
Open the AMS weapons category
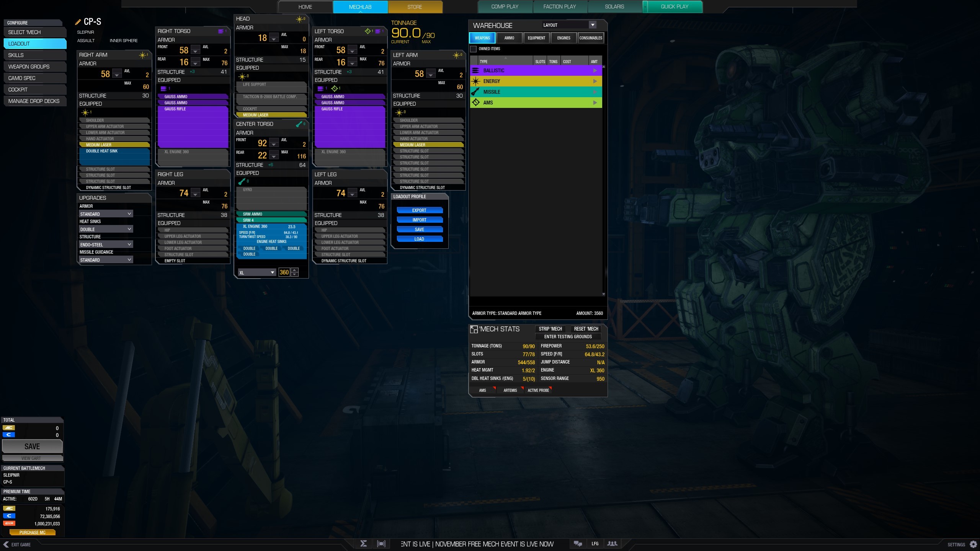[536, 103]
